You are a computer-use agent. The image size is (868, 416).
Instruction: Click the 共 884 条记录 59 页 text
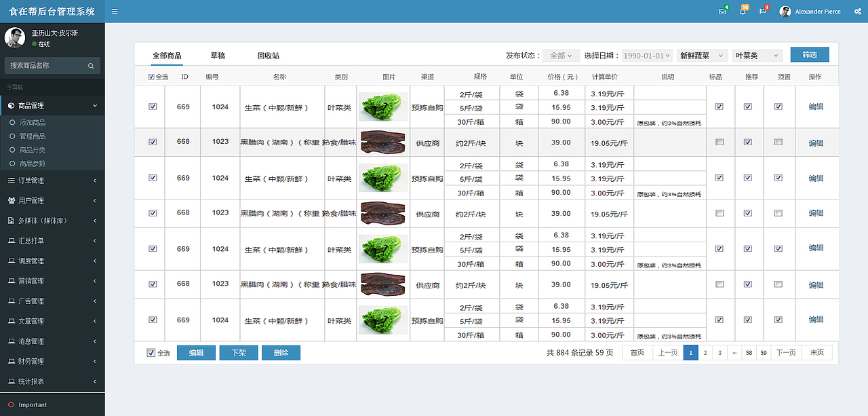pos(580,353)
